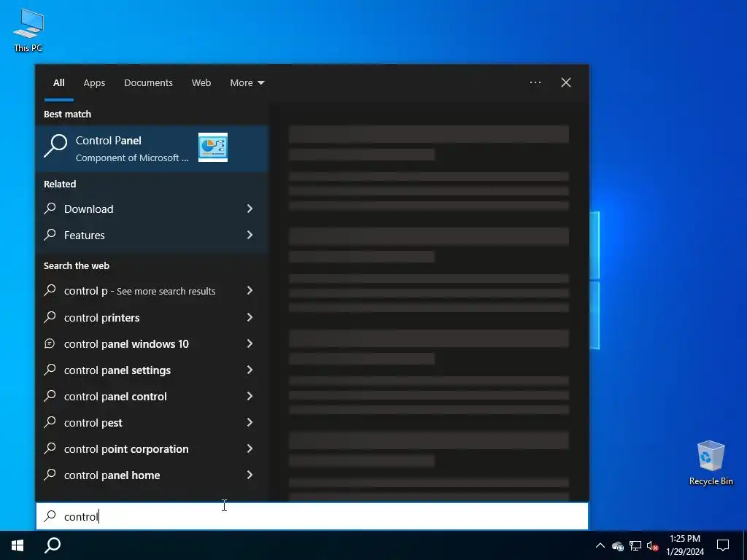747x560 pixels.
Task: Close the search panel
Action: pyautogui.click(x=566, y=83)
